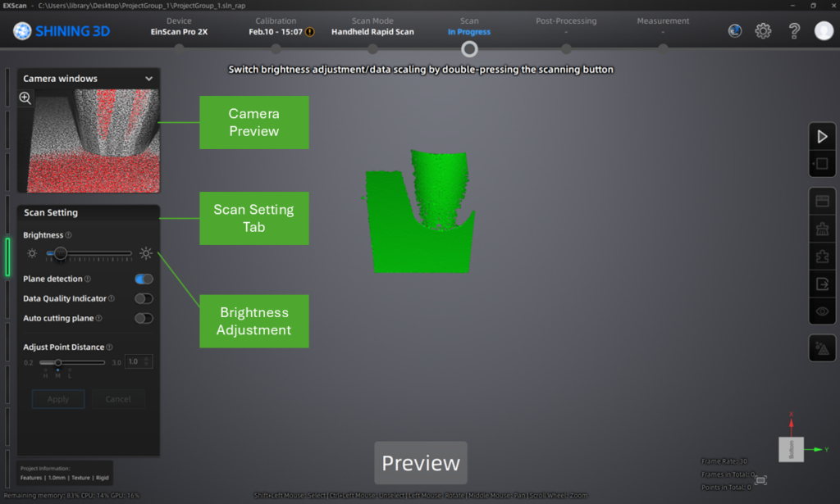Collapse the Camera windows panel chevron
Viewport: 840px width, 504px height.
point(148,79)
